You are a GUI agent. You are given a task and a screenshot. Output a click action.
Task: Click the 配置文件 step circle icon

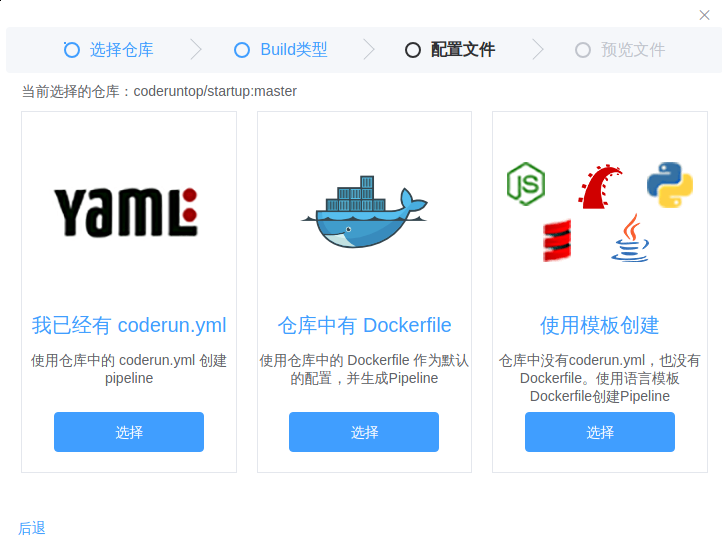point(413,50)
